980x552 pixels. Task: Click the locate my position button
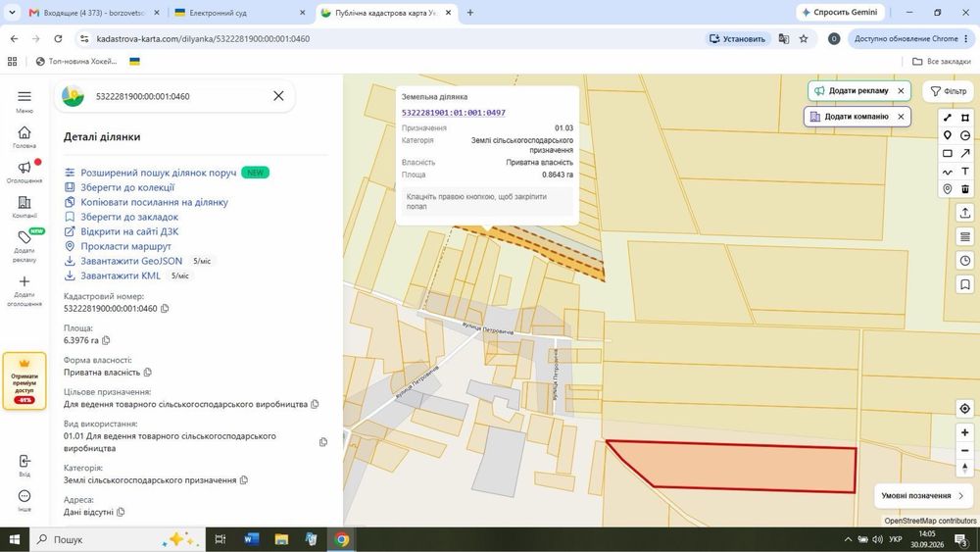point(965,408)
